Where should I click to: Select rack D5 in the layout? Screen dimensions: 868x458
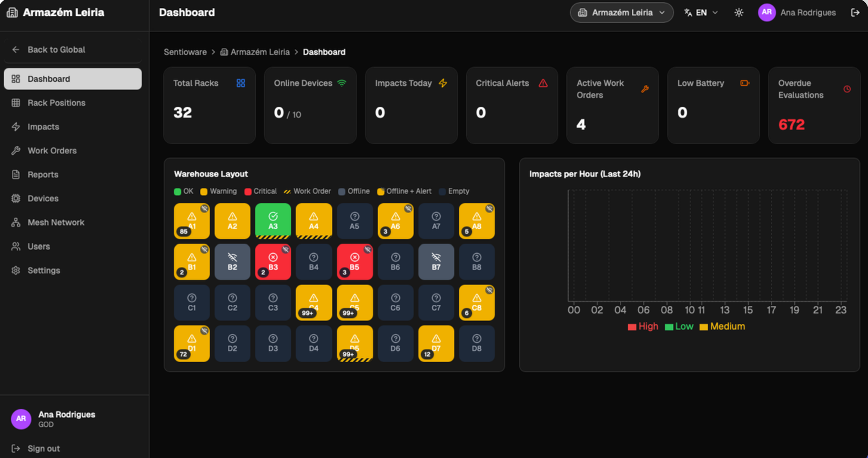tap(355, 343)
